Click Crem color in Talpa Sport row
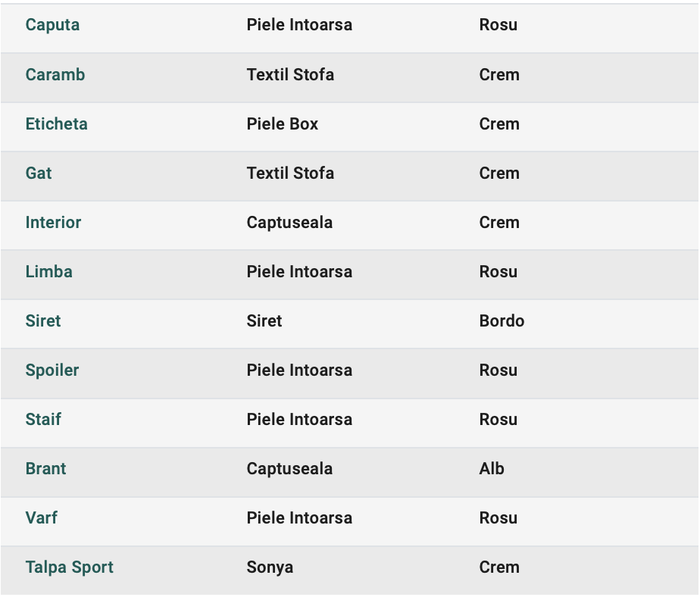 [499, 567]
